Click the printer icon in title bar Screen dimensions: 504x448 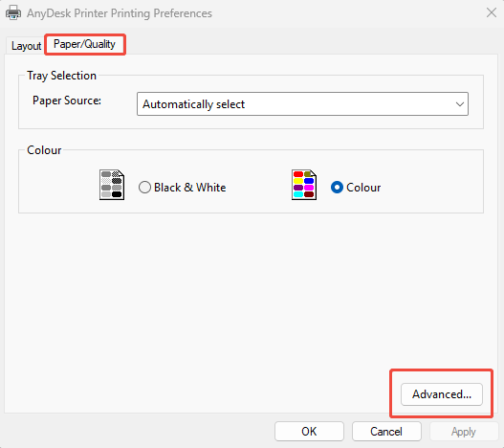[13, 13]
